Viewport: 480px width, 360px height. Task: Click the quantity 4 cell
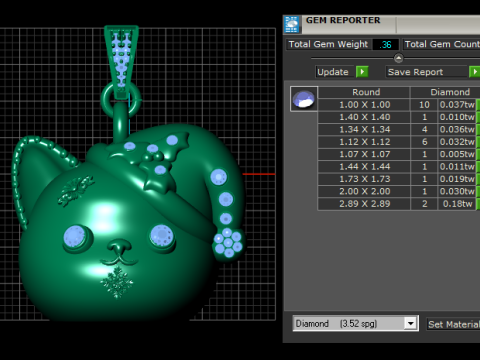point(424,129)
